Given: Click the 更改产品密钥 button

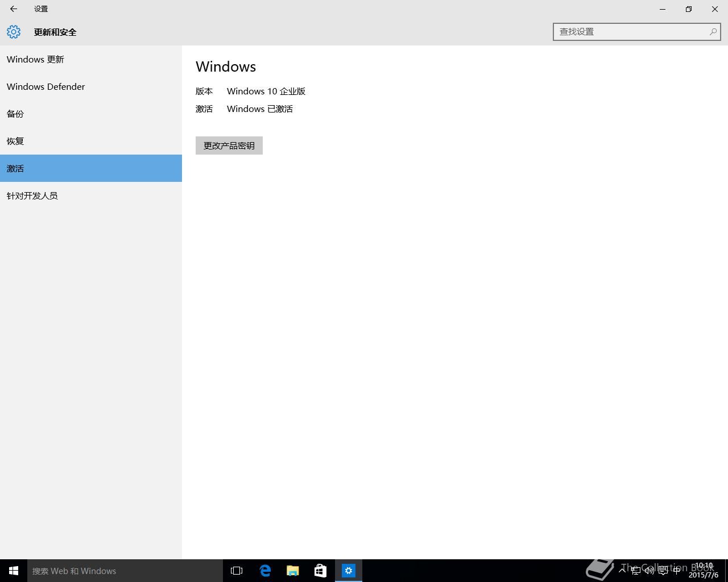Looking at the screenshot, I should (x=229, y=145).
